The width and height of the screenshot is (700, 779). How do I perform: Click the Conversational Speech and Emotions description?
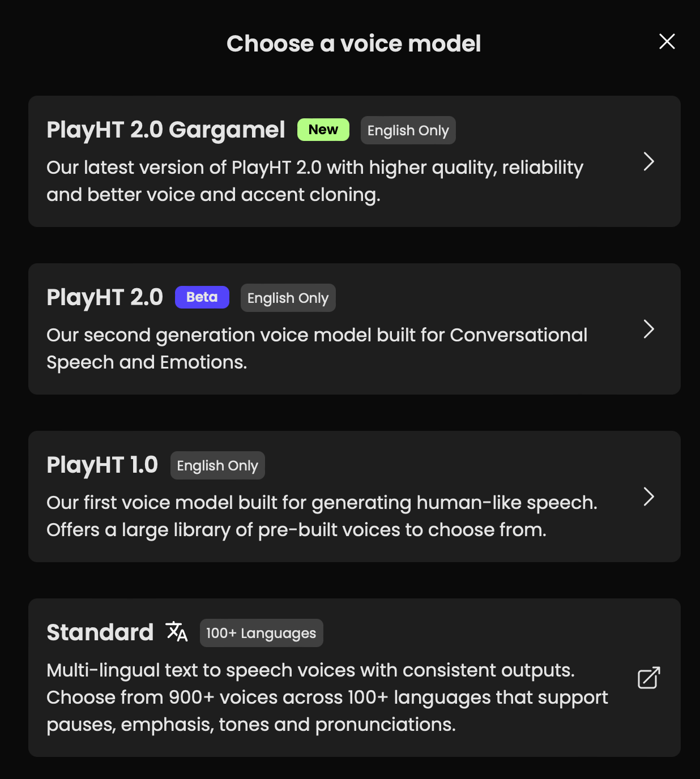pyautogui.click(x=317, y=348)
